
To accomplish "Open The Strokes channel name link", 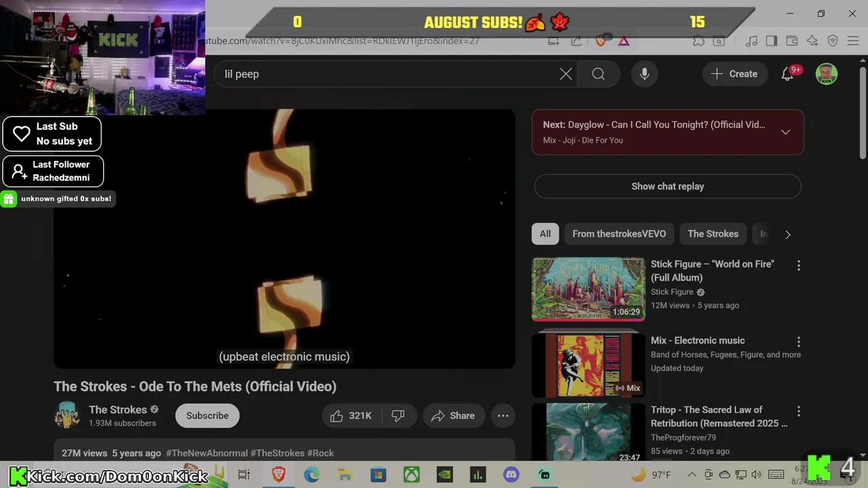I will [x=118, y=409].
